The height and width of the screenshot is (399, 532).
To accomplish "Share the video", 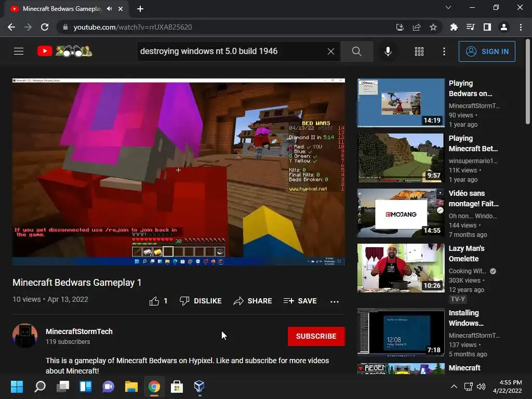I will point(253,301).
